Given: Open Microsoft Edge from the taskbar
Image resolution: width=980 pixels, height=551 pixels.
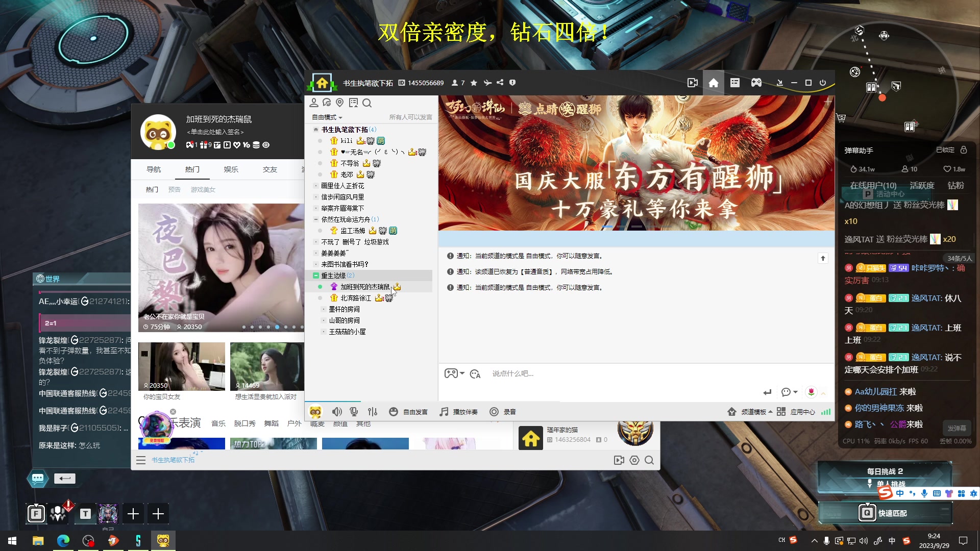Looking at the screenshot, I should pos(63,541).
